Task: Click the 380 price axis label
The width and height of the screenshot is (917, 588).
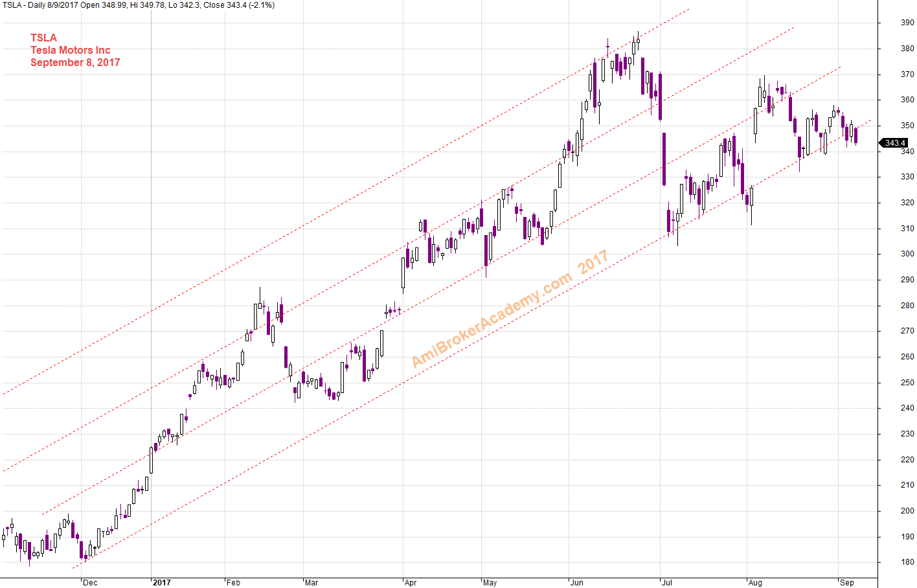Action: pos(907,49)
